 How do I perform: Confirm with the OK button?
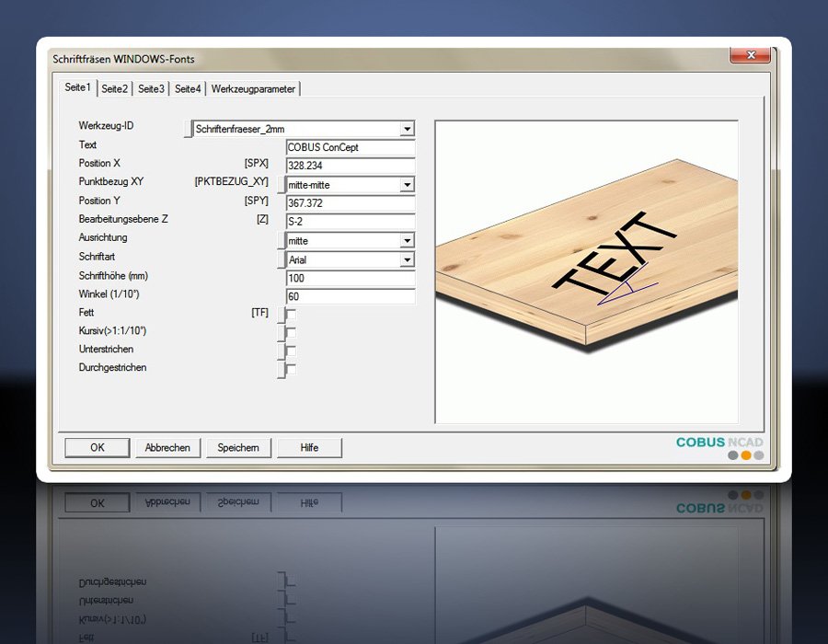tap(98, 448)
